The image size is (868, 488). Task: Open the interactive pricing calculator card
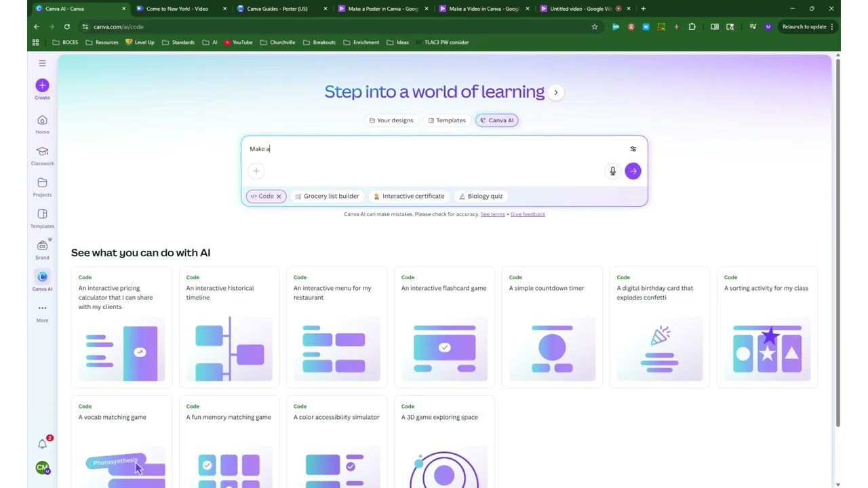click(121, 327)
